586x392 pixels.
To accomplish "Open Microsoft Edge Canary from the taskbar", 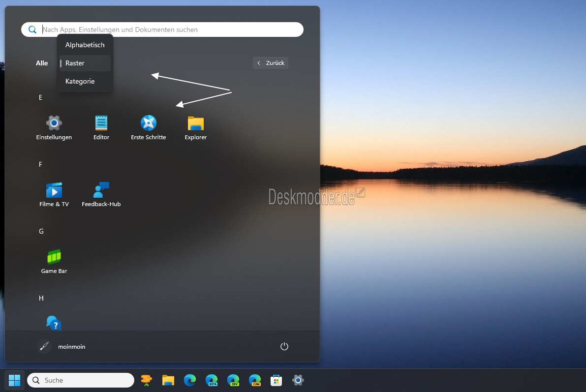I will (255, 380).
